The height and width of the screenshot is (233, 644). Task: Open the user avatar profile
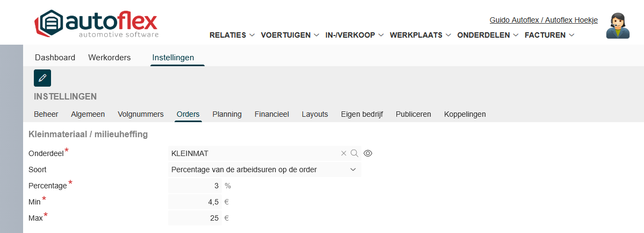click(x=618, y=26)
